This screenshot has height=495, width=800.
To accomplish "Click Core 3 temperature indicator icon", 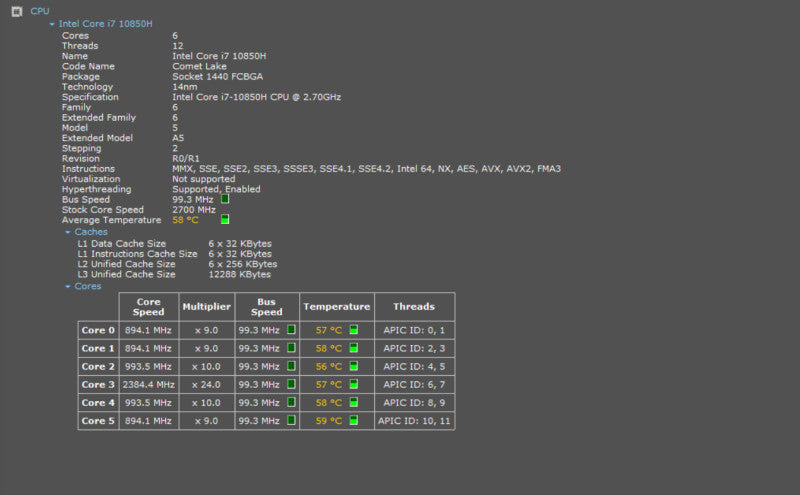I will [354, 384].
